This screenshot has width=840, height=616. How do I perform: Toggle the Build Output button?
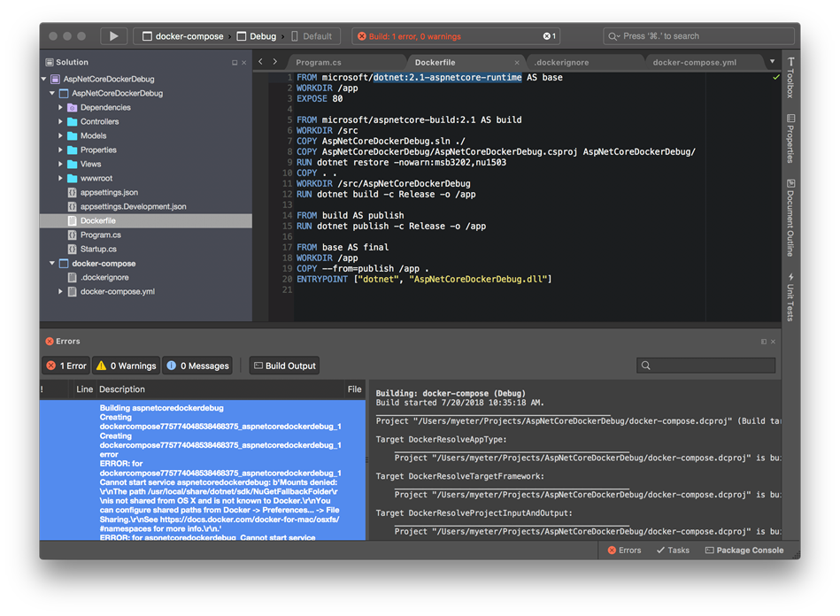coord(284,366)
